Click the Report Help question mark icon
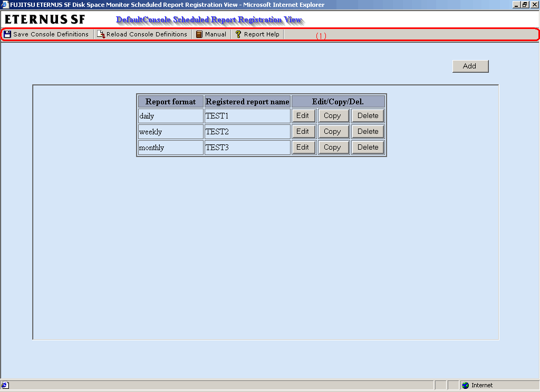 [x=238, y=34]
